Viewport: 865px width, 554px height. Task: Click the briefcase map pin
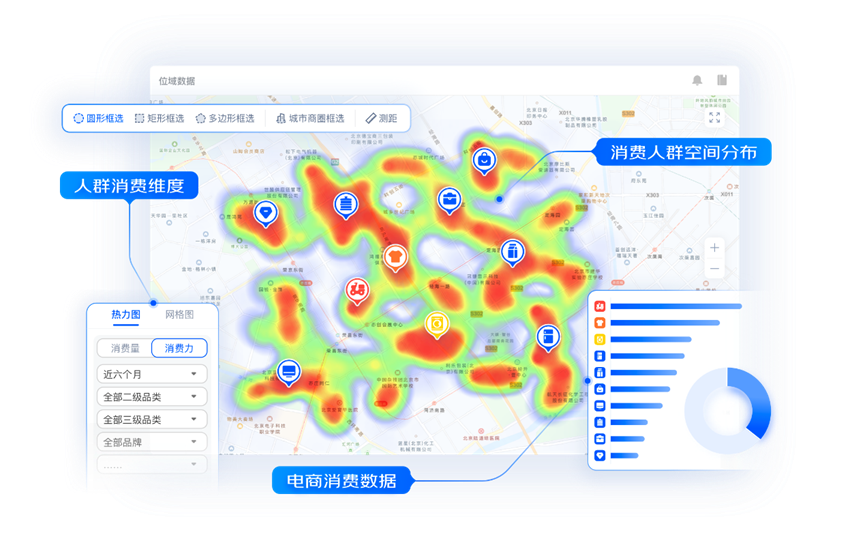pyautogui.click(x=450, y=200)
